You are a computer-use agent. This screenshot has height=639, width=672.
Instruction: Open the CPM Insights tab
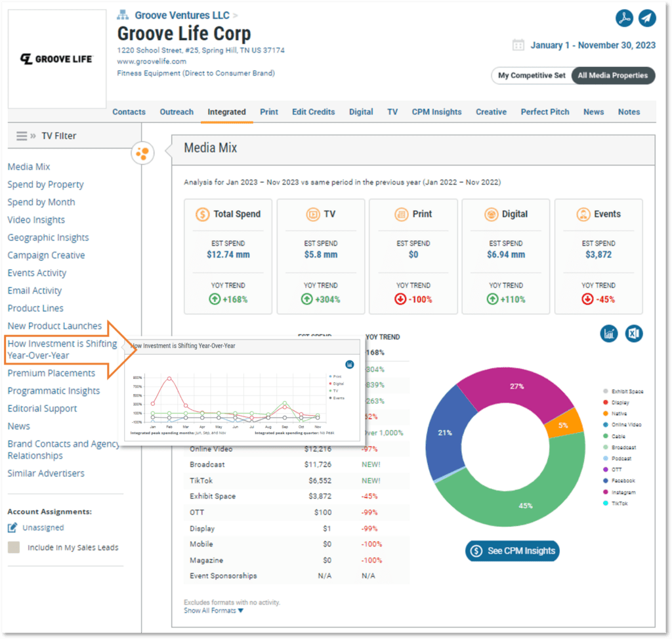pos(436,112)
